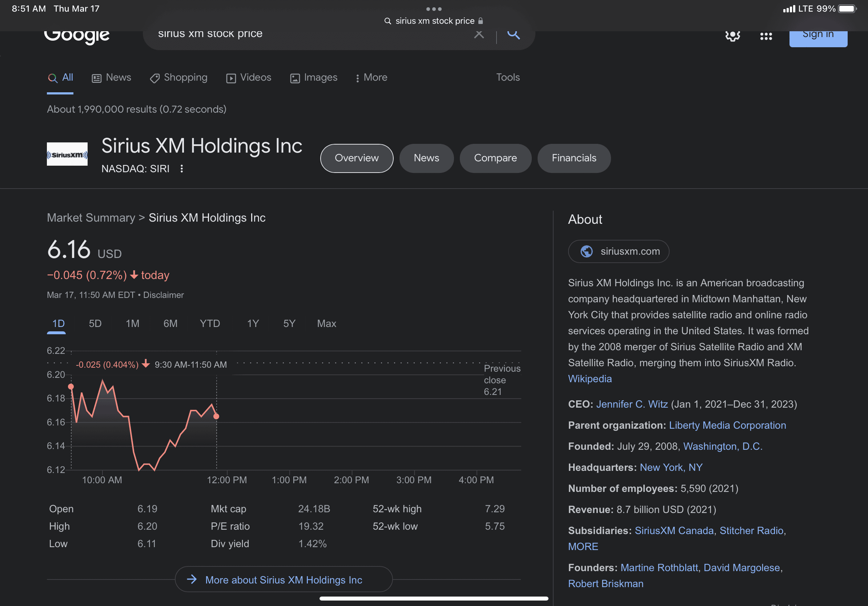This screenshot has width=868, height=606.
Task: Open the Images search tab
Action: [x=314, y=77]
